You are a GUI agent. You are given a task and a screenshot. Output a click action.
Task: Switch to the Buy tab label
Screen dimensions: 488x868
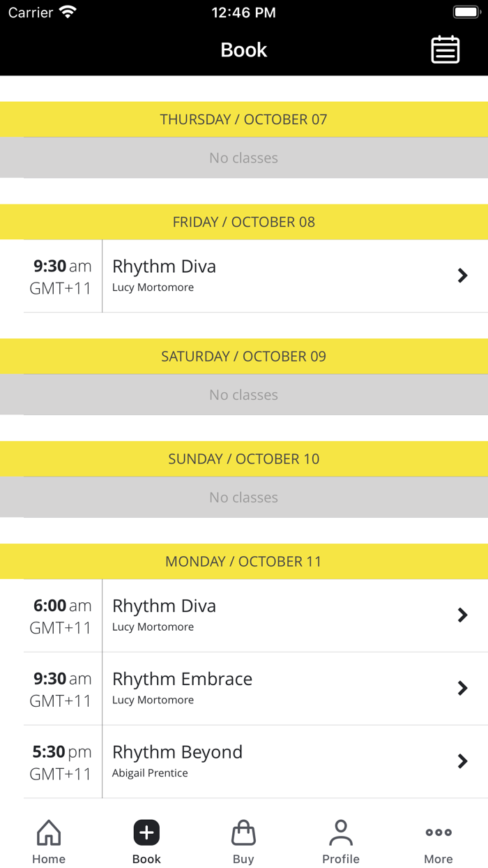(243, 859)
